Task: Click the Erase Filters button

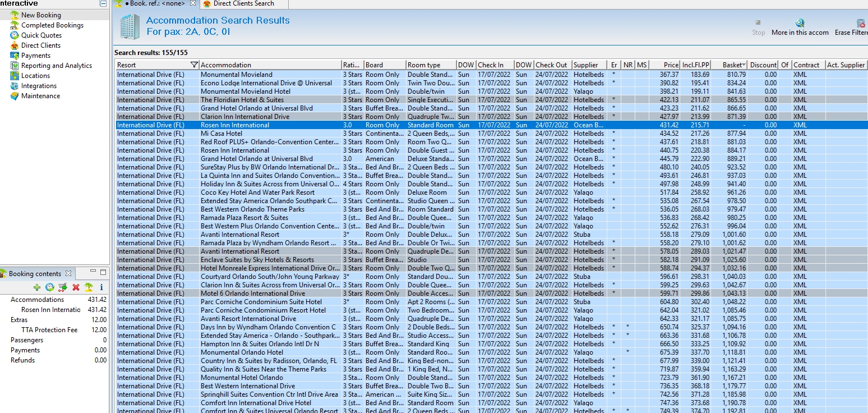Action: [x=851, y=27]
